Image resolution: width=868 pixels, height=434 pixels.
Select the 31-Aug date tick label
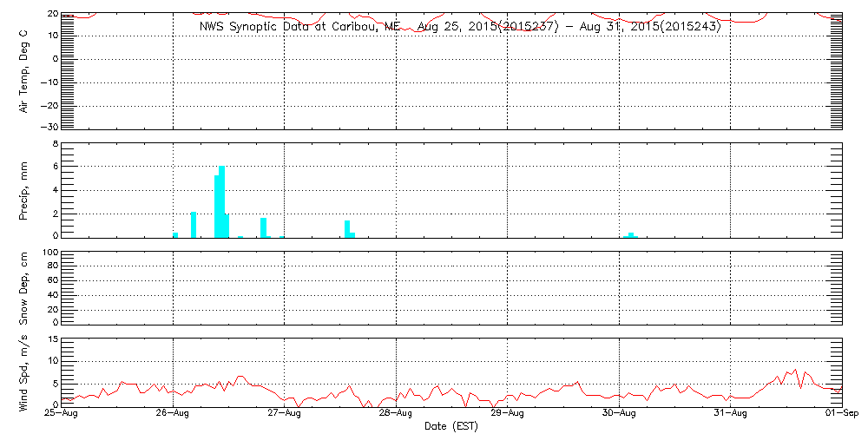click(731, 415)
